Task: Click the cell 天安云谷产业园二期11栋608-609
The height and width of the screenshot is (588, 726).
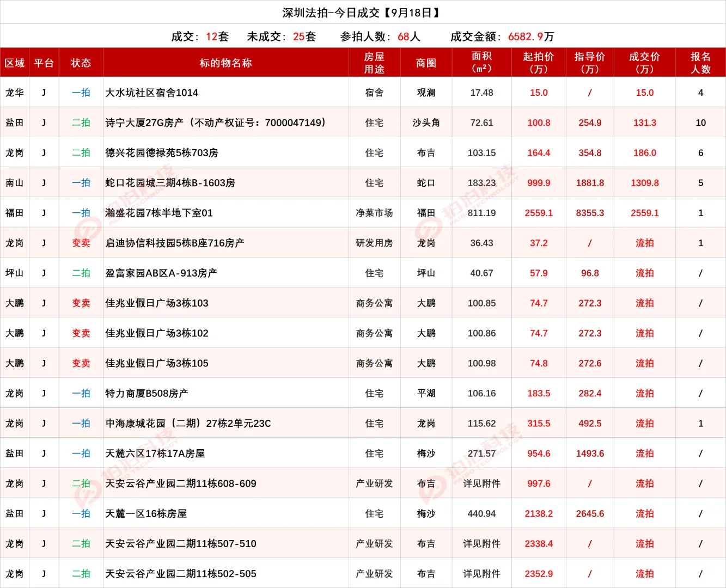Action: click(x=226, y=483)
